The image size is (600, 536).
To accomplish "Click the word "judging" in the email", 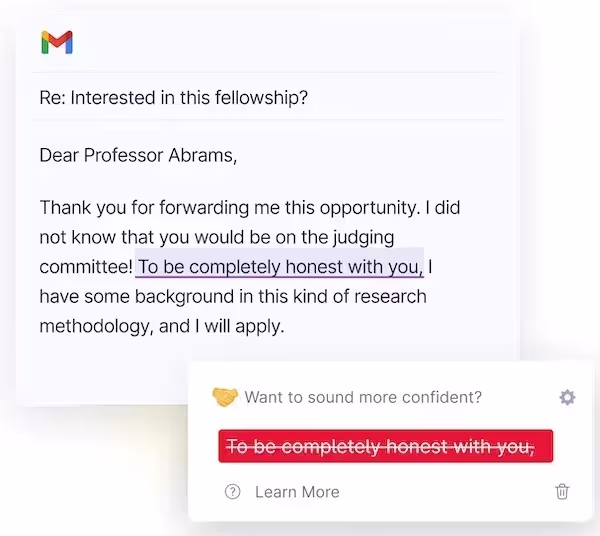I will click(361, 238).
